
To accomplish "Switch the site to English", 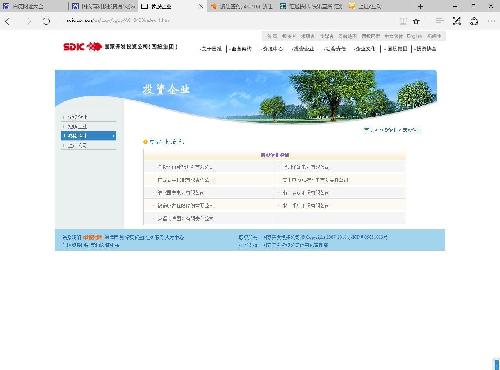I will point(414,36).
